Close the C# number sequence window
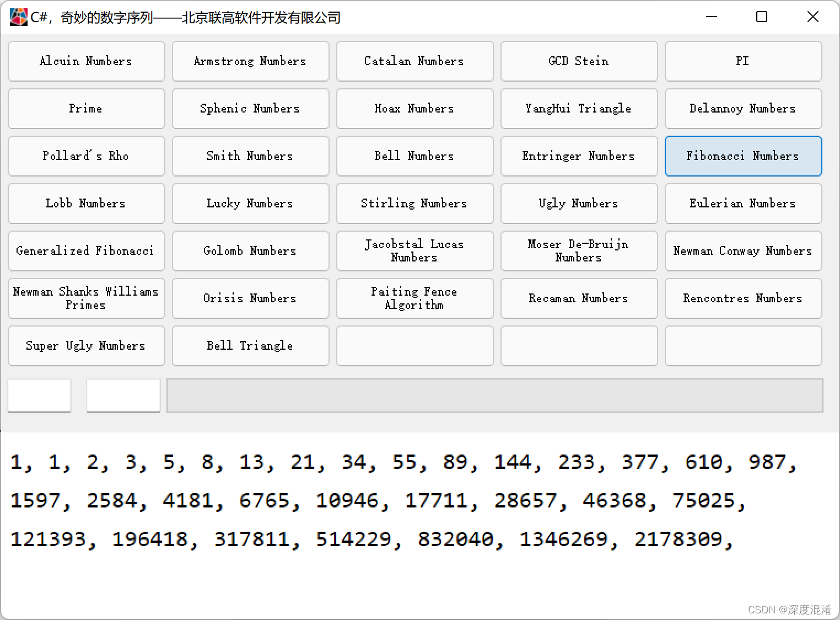Viewport: 840px width, 620px height. (x=812, y=17)
